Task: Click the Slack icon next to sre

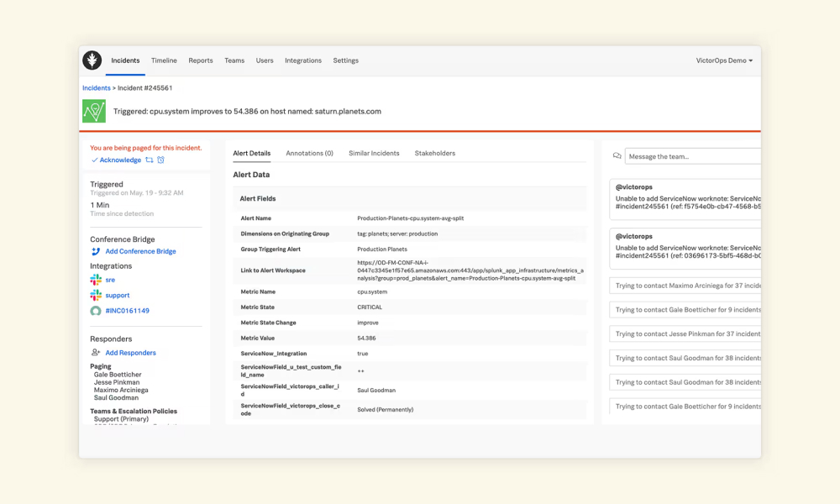Action: point(96,280)
